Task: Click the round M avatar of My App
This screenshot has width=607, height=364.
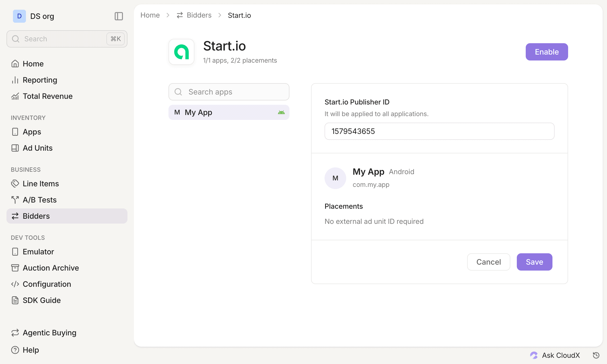Action: pos(335,178)
